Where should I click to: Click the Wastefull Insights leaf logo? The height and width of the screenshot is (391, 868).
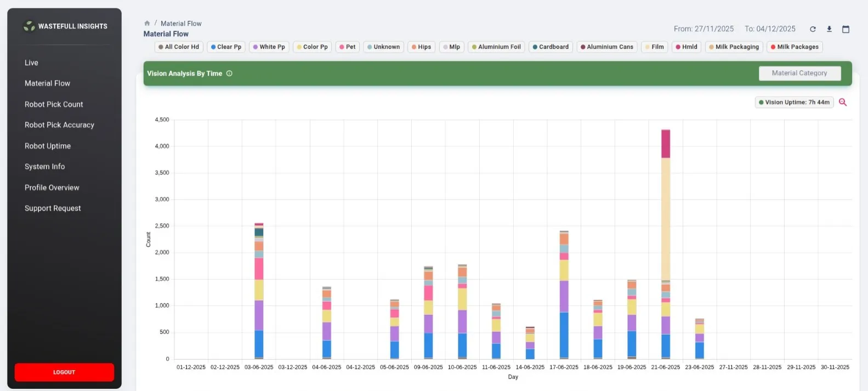[29, 26]
